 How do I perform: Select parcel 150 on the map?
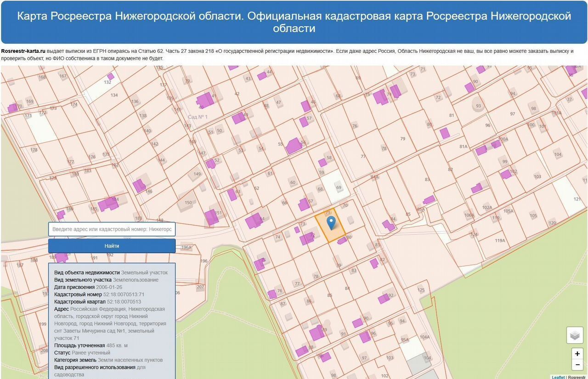pos(188,203)
